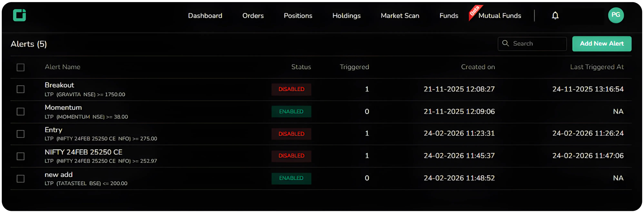Disable the Momentum alert via its ENABLED badge
644x212 pixels.
click(291, 111)
